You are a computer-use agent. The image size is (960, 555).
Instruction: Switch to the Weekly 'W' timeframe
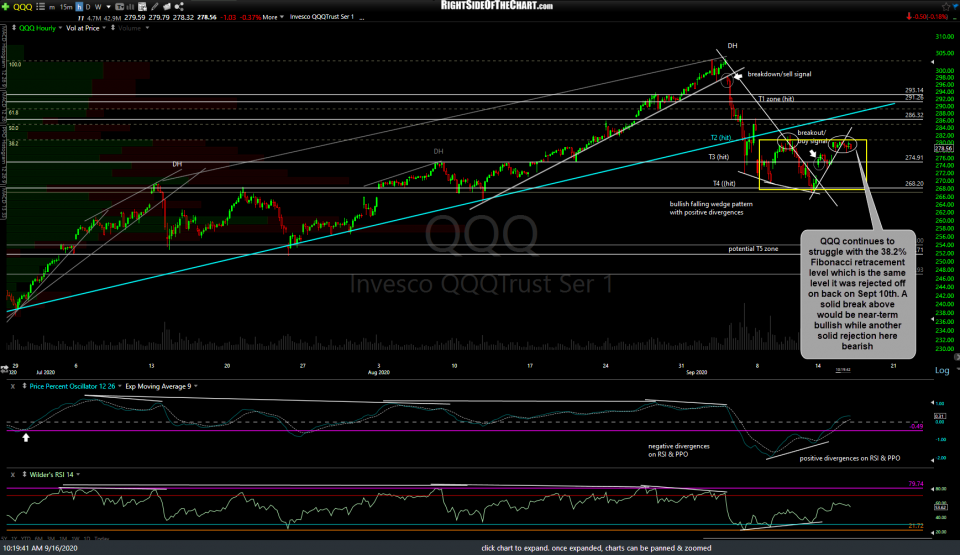[98, 7]
